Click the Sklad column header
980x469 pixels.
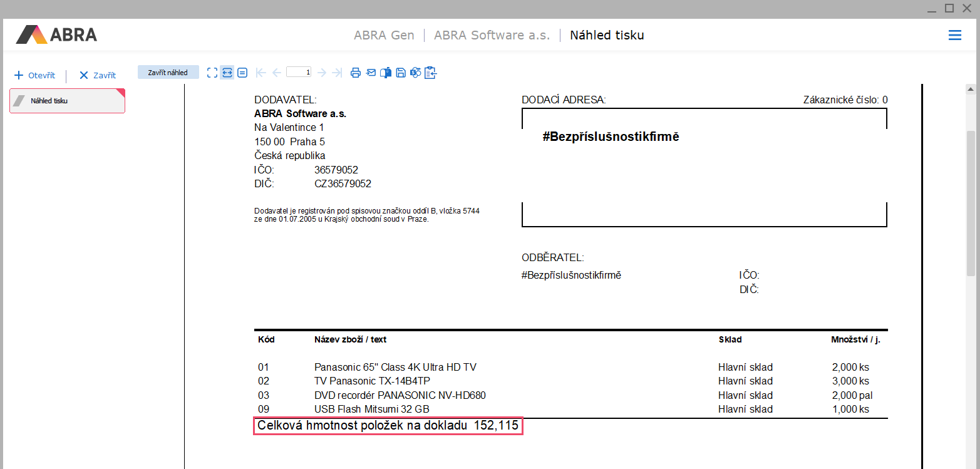click(x=730, y=339)
